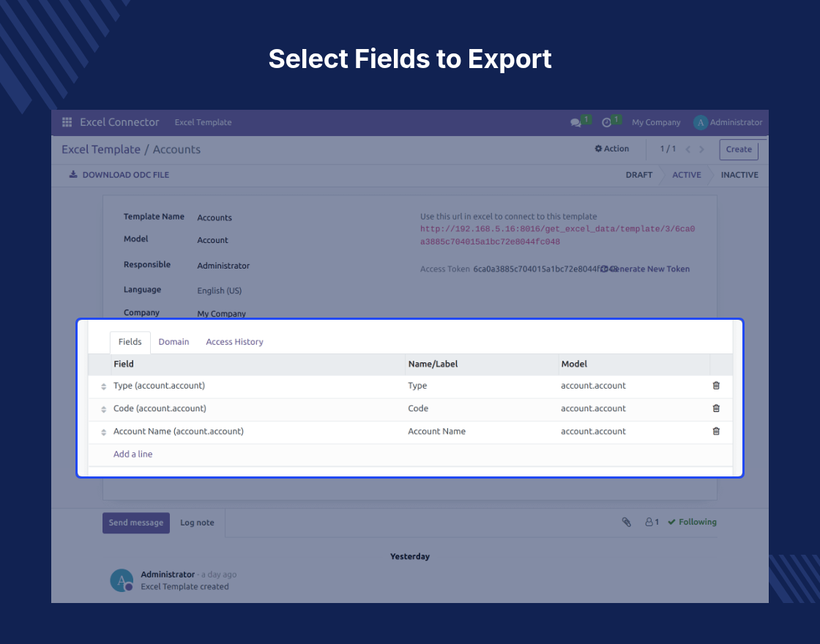
Task: Open the Action dropdown menu
Action: [x=612, y=149]
